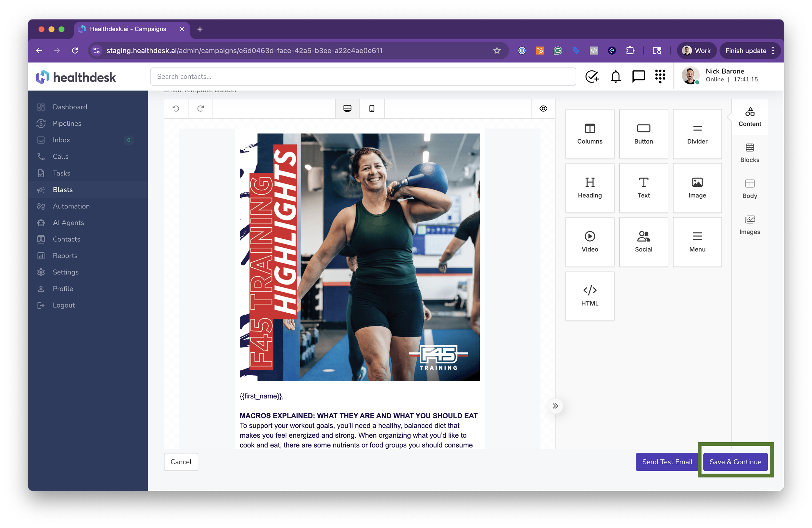Switch to desktop preview mode
Image resolution: width=812 pixels, height=528 pixels.
pos(347,108)
